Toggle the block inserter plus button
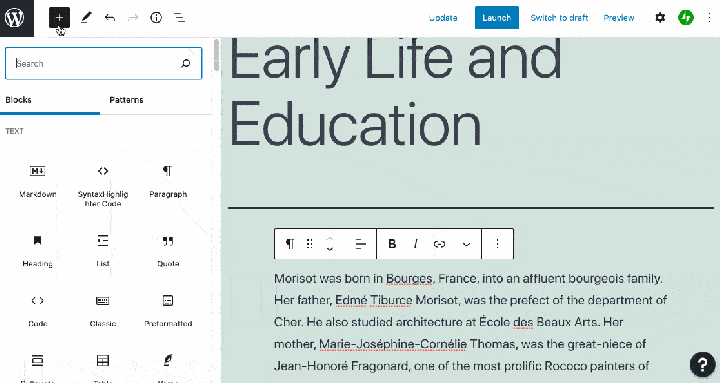 pos(59,18)
